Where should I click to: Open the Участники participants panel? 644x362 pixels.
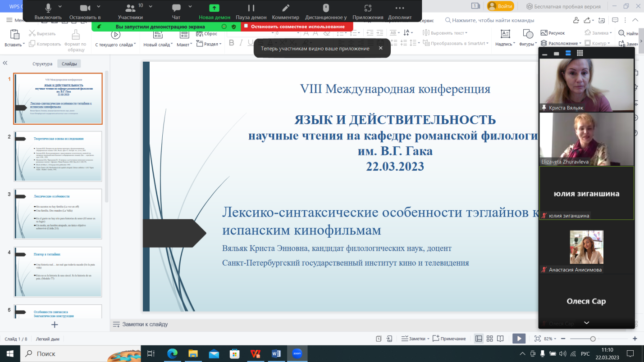130,11
